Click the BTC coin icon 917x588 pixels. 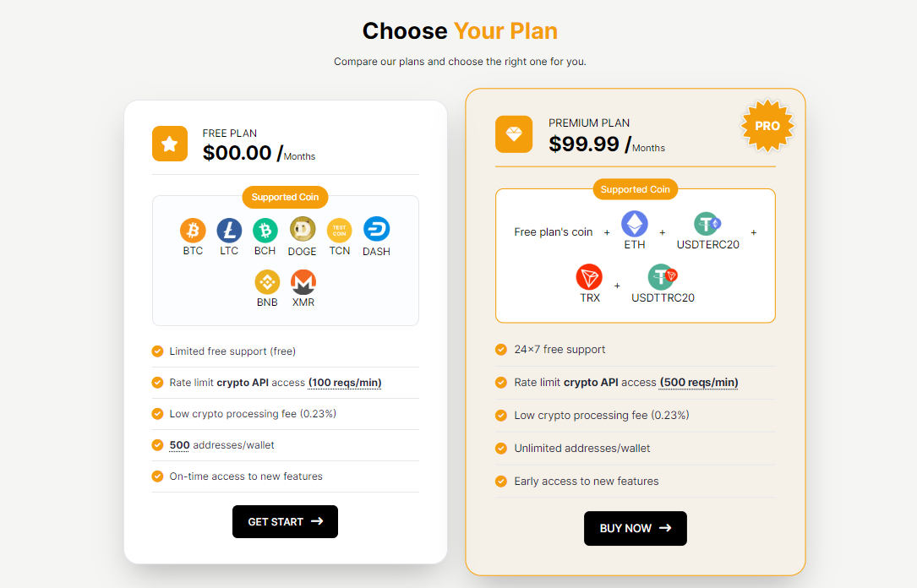(192, 230)
